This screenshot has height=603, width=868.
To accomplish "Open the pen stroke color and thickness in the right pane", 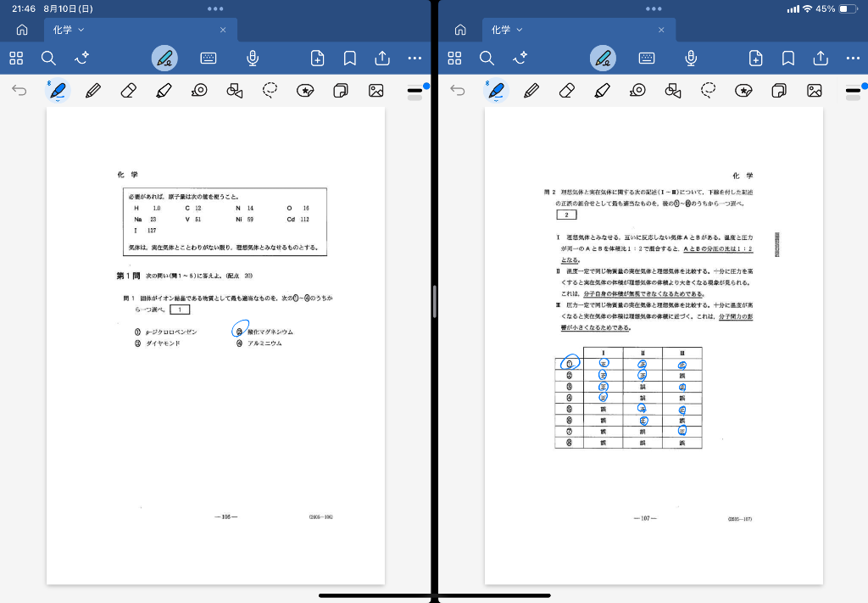I will tap(852, 90).
